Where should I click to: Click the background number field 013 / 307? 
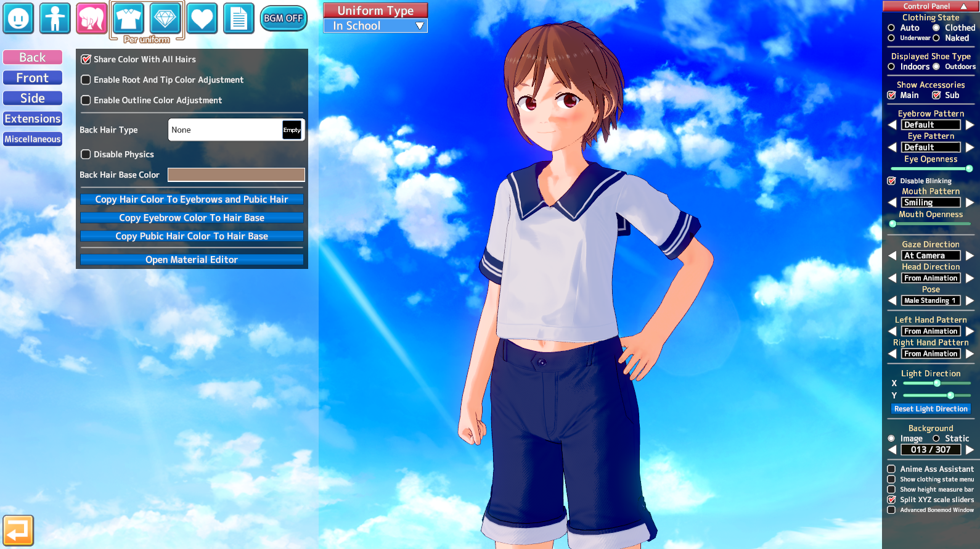pos(931,450)
